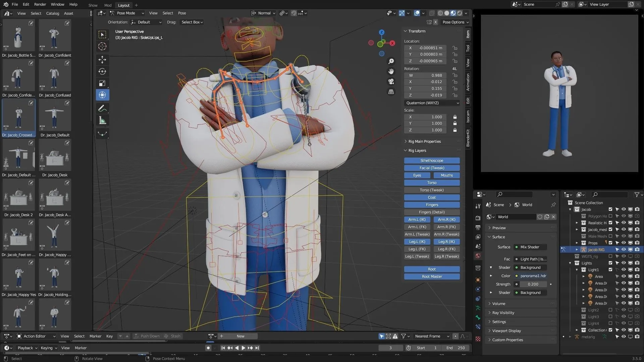The height and width of the screenshot is (362, 644).
Task: Select the Dr. Jacob_Confused pose thumbnail
Action: click(x=55, y=75)
